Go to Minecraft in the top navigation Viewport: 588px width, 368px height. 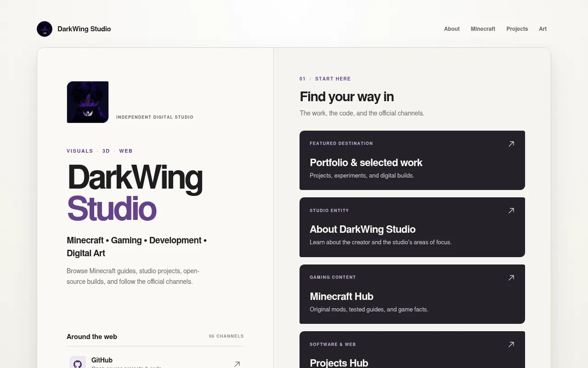click(483, 29)
